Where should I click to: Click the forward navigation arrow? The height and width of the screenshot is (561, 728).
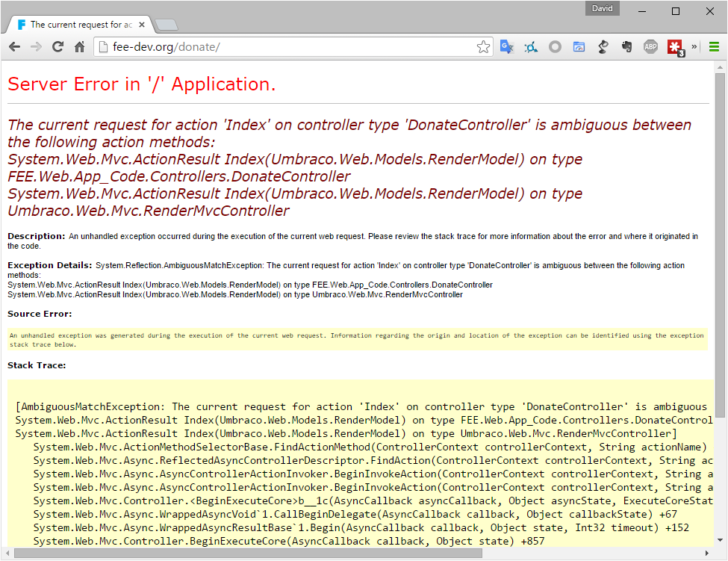tap(37, 47)
